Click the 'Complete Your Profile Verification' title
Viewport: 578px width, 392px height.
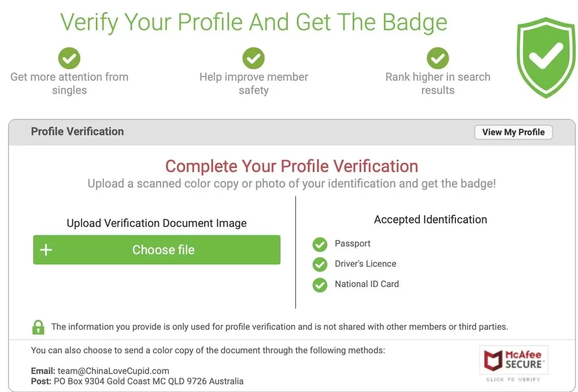tap(291, 166)
